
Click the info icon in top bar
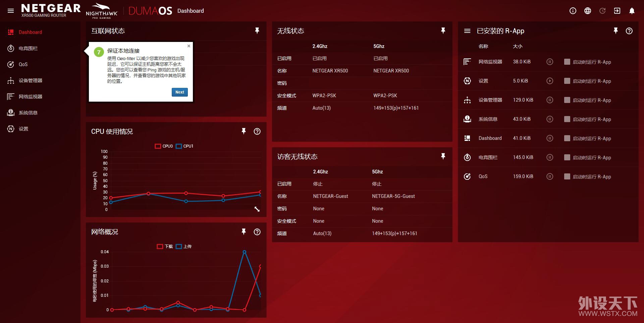coord(573,11)
